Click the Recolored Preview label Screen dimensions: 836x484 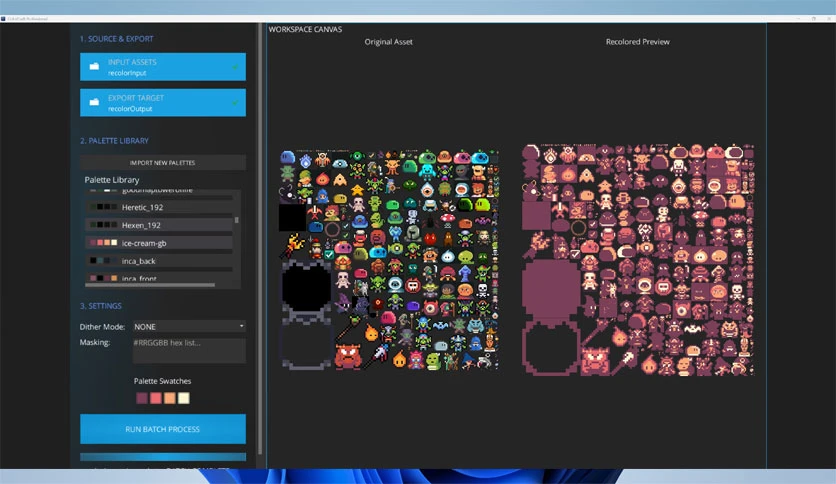click(x=638, y=42)
